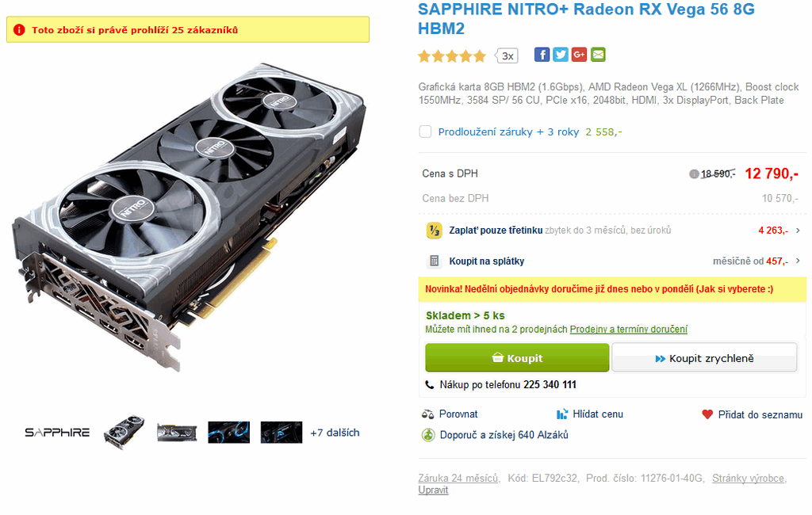
Task: Click the Porovnat scales icon
Action: click(x=427, y=414)
